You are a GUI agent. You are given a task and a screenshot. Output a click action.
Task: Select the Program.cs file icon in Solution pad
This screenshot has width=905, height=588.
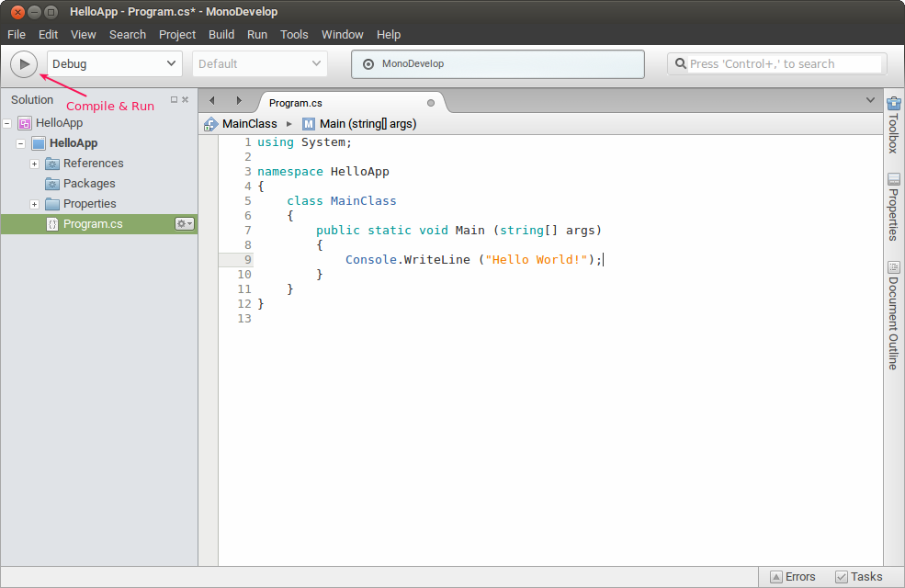52,223
